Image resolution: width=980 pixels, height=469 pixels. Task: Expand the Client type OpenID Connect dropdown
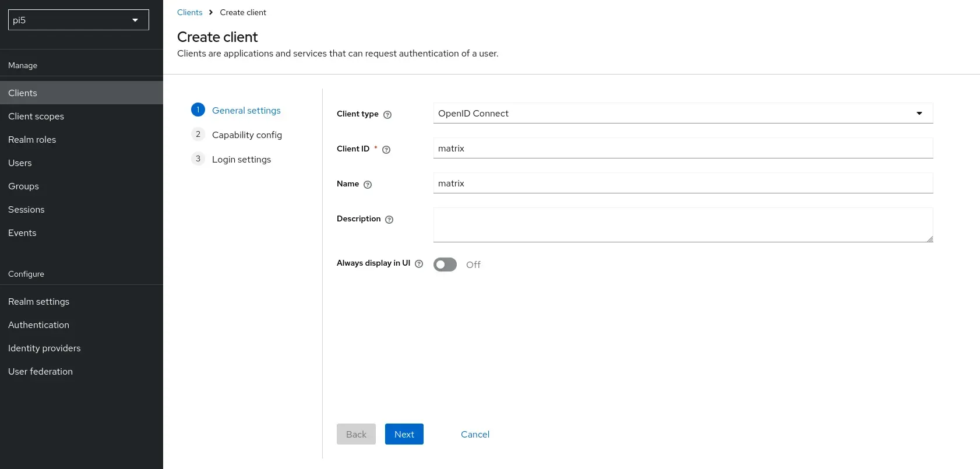pos(683,113)
